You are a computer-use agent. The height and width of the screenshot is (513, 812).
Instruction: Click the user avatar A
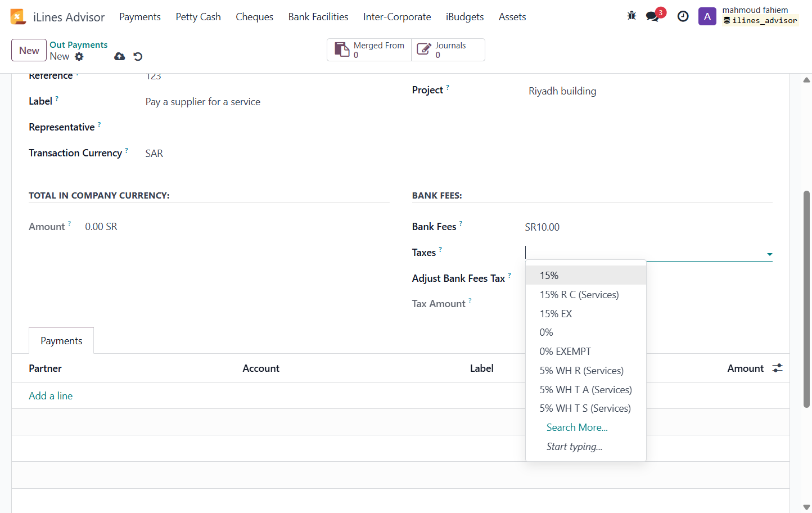(707, 16)
